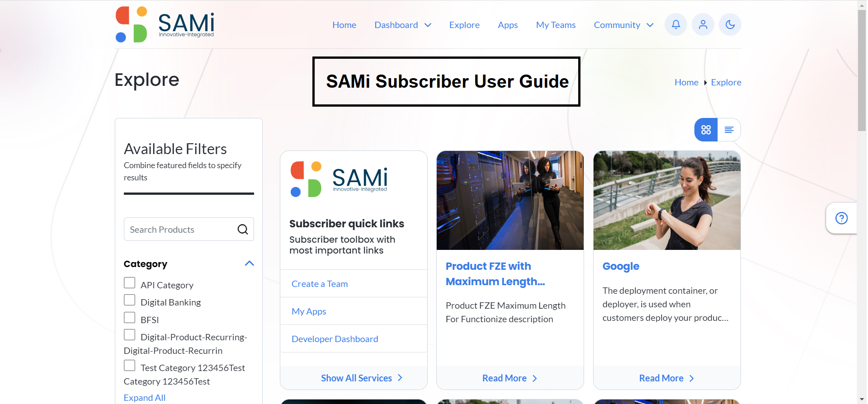868x404 pixels.
Task: Open the help question mark widget
Action: 841,218
